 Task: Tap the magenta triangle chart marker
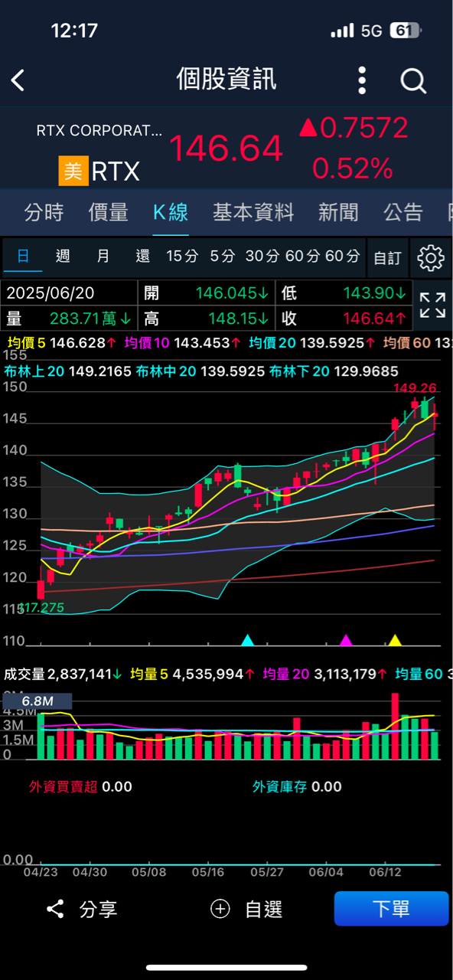346,639
